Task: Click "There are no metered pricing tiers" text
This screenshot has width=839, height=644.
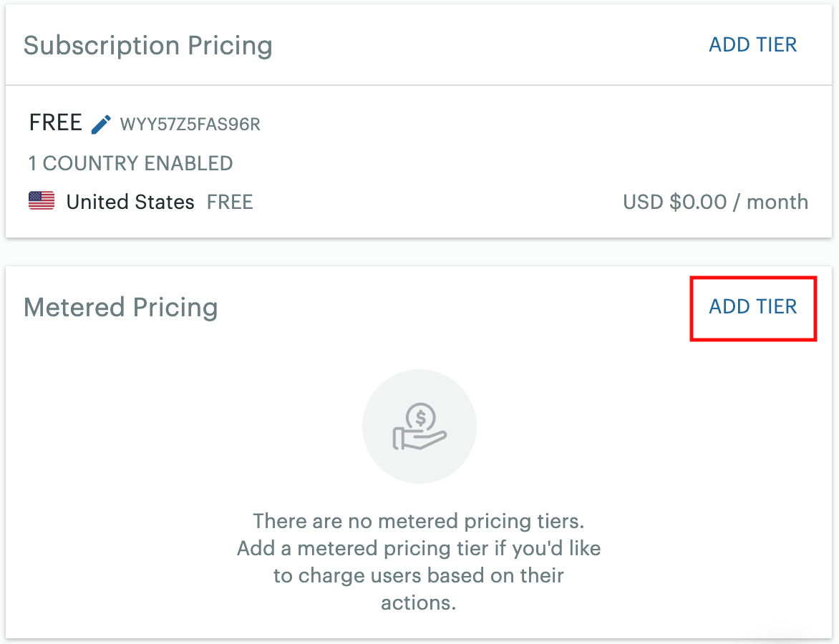Action: click(419, 521)
